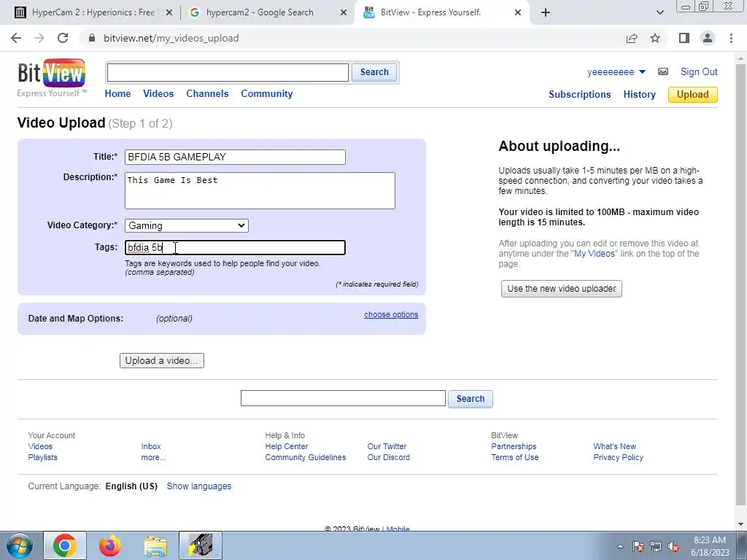The width and height of the screenshot is (747, 560).
Task: Open footer Videos link
Action: tap(40, 446)
